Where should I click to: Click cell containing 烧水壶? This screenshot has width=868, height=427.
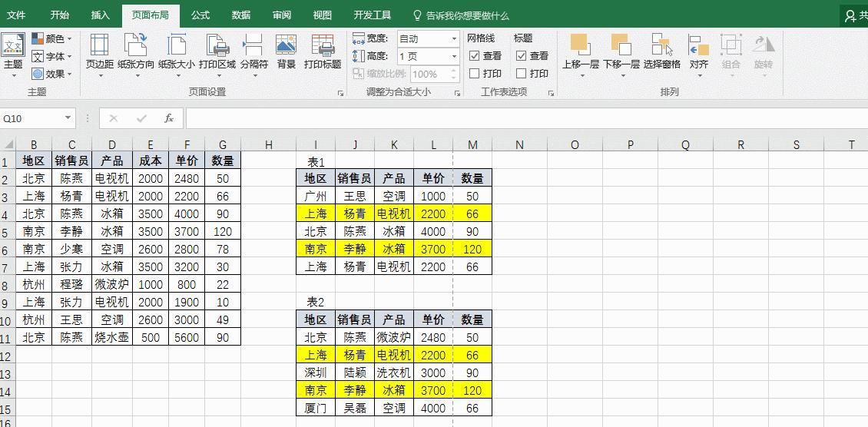tap(112, 337)
